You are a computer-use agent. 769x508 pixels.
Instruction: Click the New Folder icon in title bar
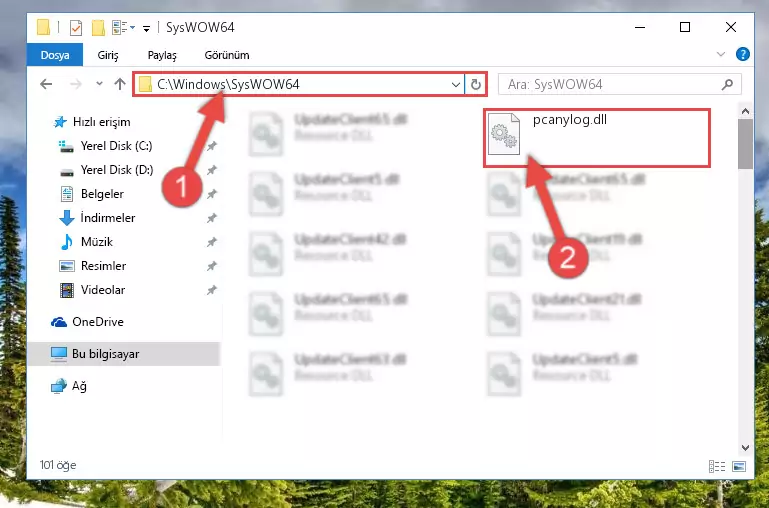98,27
